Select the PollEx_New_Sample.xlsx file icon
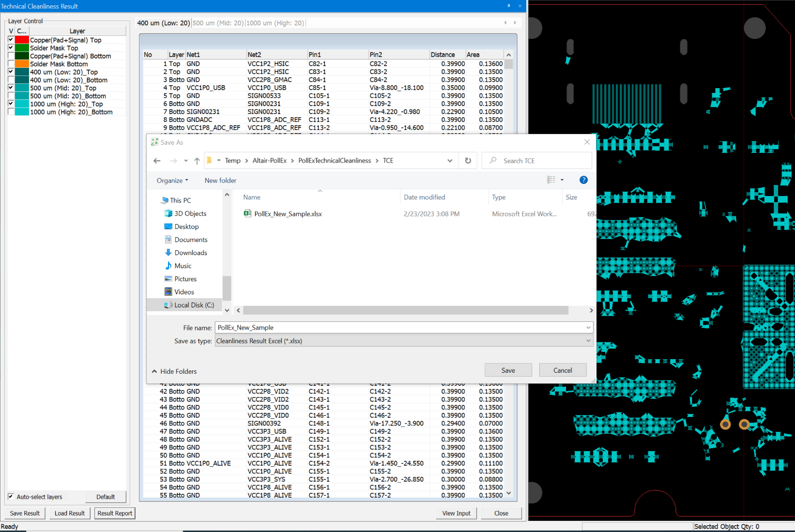795x532 pixels. point(247,213)
